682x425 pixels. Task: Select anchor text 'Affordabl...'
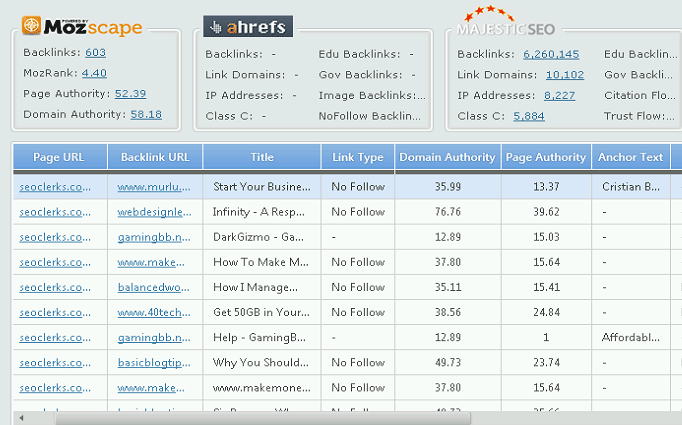(x=631, y=338)
